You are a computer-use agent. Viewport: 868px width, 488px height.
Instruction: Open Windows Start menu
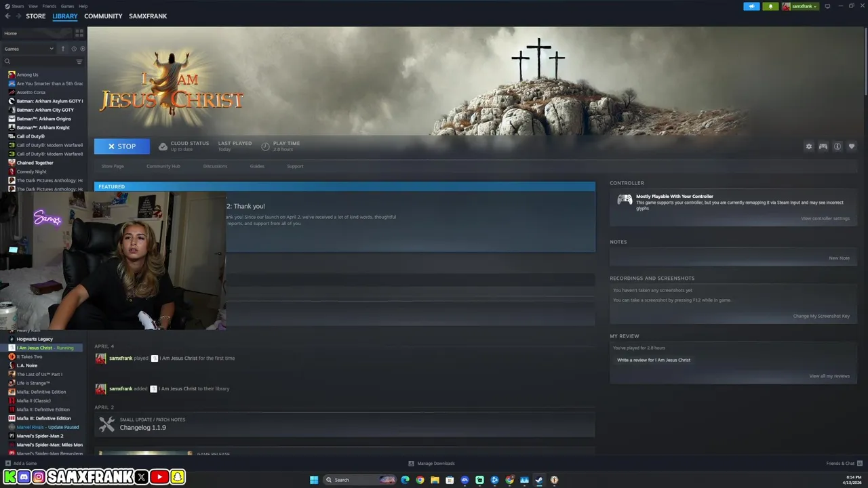[314, 480]
